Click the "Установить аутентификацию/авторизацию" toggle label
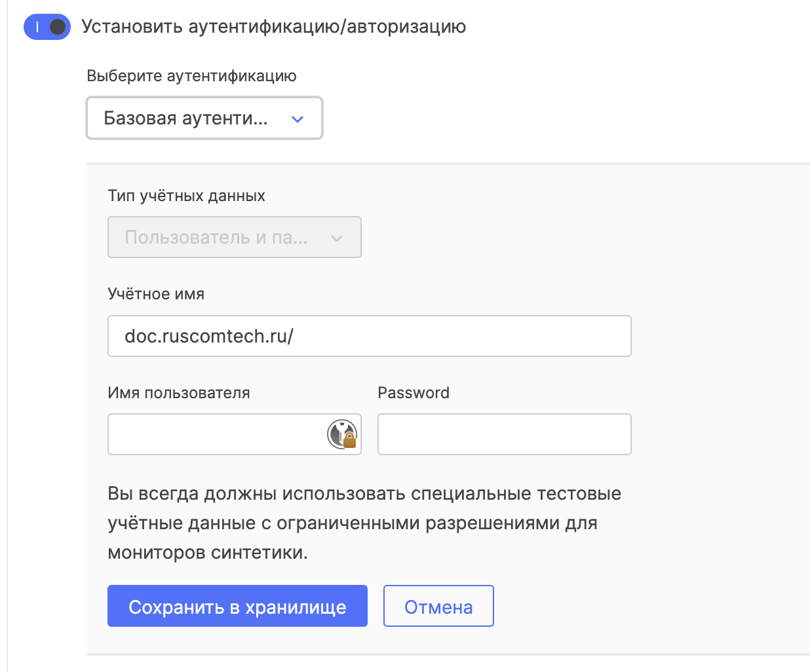This screenshot has width=810, height=672. coord(273,27)
